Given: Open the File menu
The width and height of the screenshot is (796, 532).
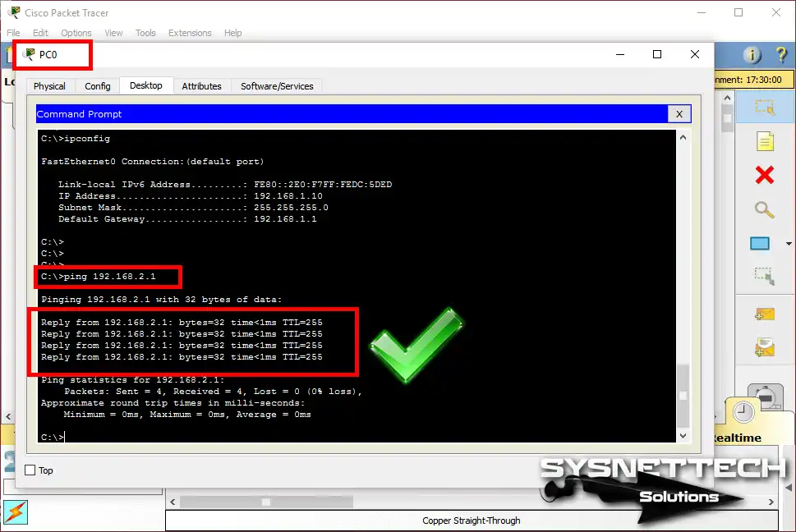Looking at the screenshot, I should click(13, 33).
